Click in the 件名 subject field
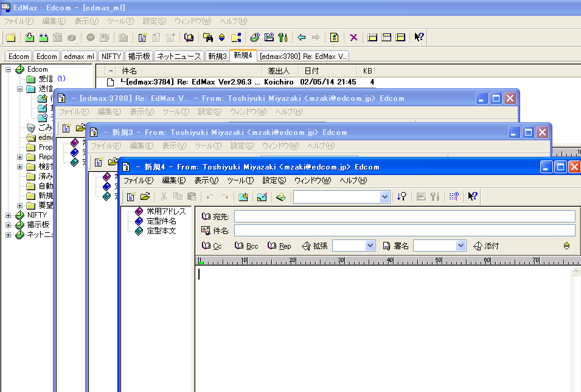Screen dimensions: 581x392 click(405, 230)
